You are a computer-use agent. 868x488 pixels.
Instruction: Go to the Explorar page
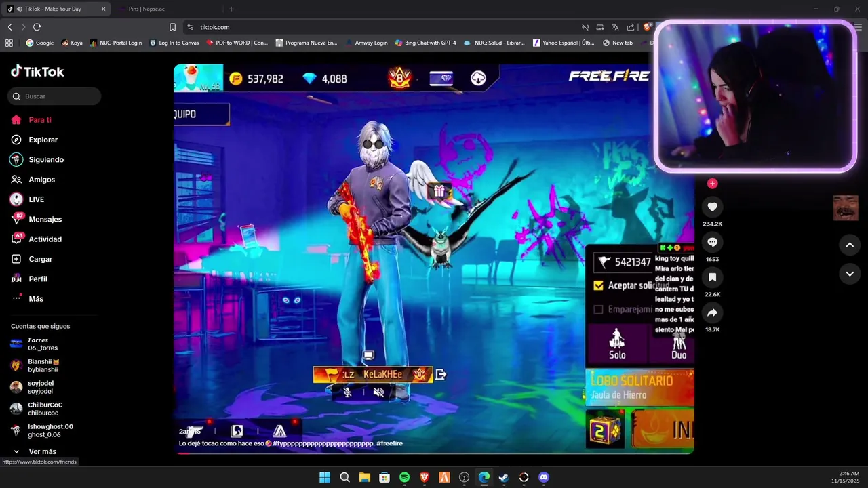click(x=35, y=140)
